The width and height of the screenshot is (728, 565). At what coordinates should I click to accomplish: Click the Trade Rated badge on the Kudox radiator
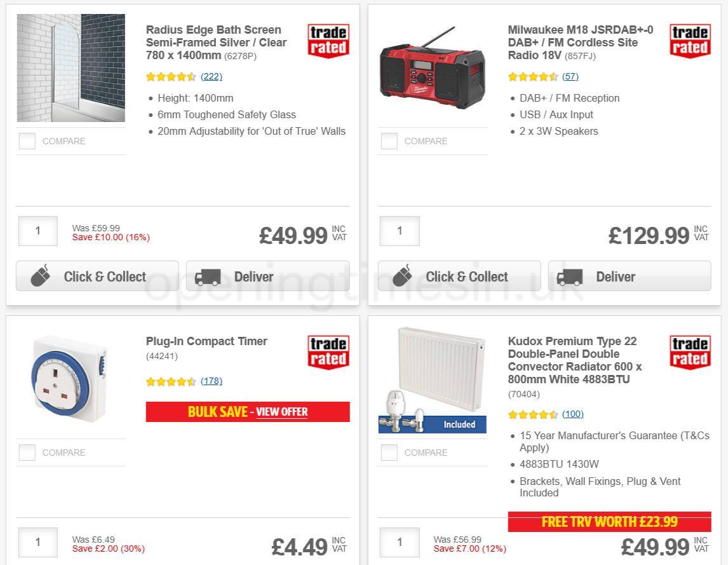point(690,351)
